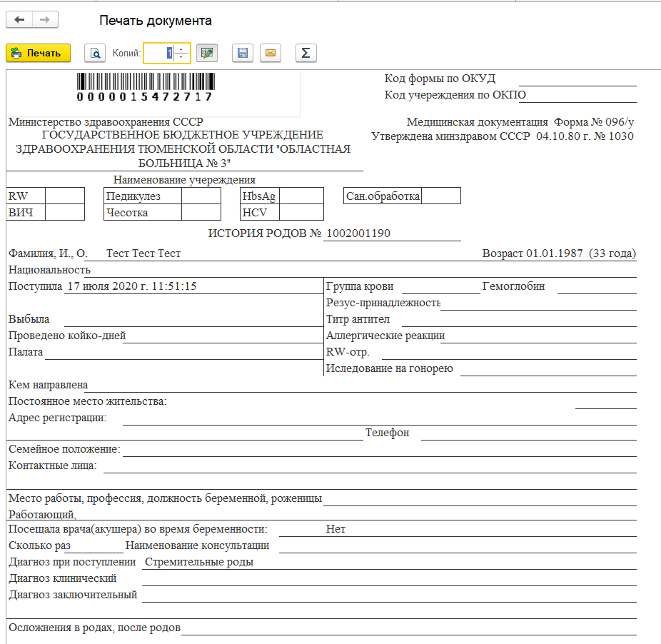Open print preview with magnifier icon

click(94, 54)
